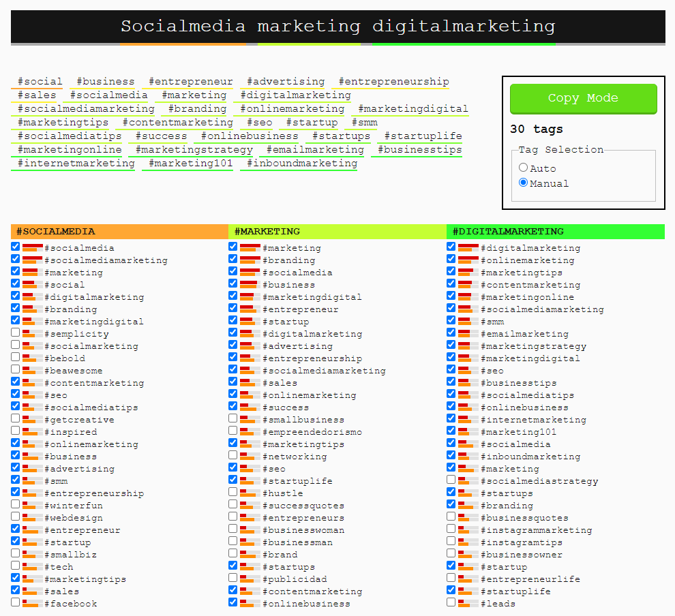675x616 pixels.
Task: Select the Auto tag selection radio button
Action: tap(523, 168)
